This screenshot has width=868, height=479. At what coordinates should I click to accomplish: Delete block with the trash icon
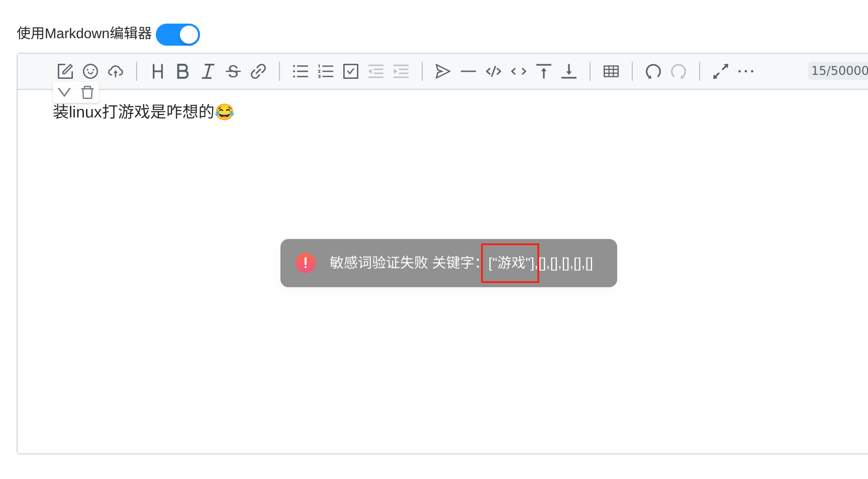pos(87,92)
